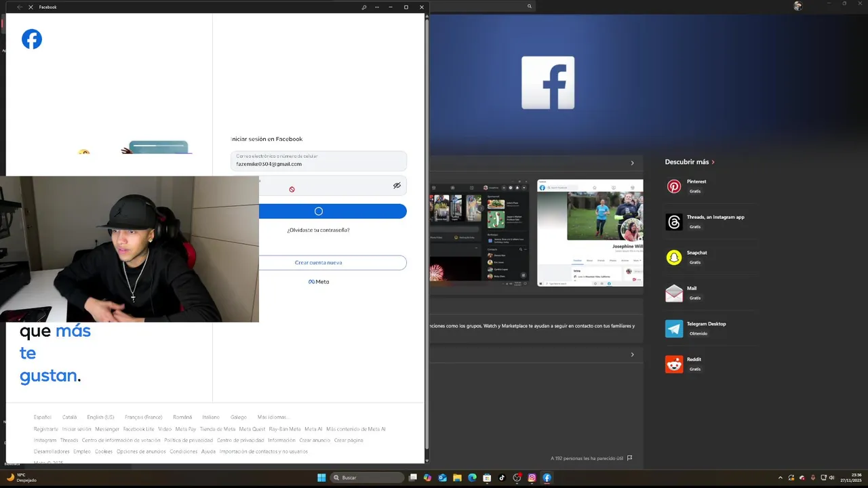The width and height of the screenshot is (868, 488).
Task: Click Meta Pay footer link
Action: click(x=186, y=429)
